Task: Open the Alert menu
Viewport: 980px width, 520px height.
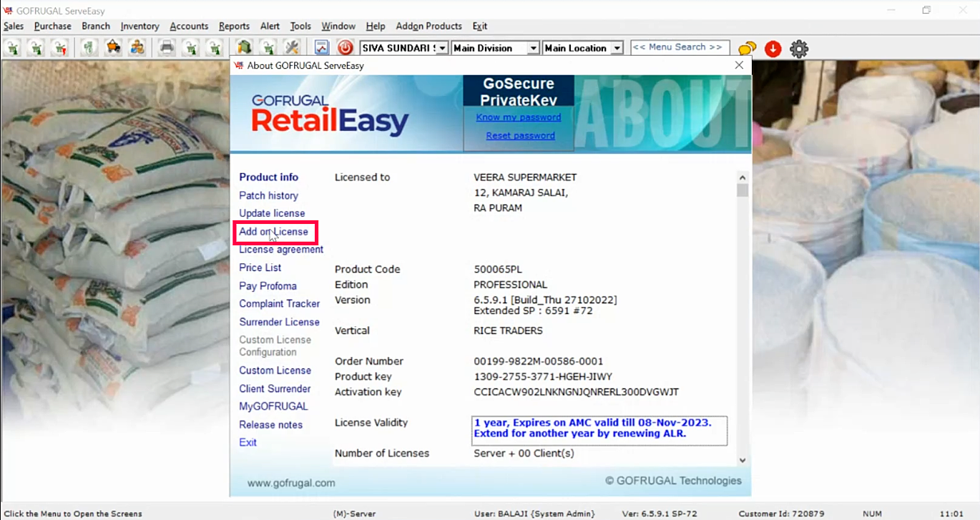Action: pyautogui.click(x=270, y=26)
